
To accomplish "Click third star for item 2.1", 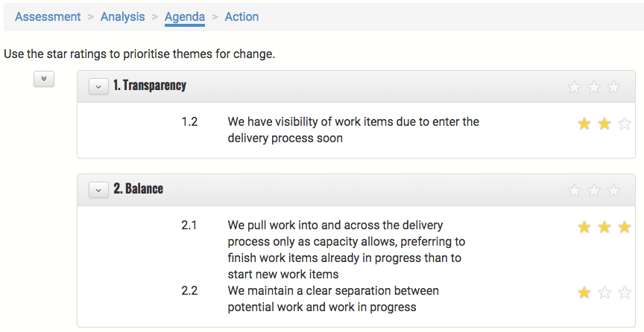I will pos(625,227).
